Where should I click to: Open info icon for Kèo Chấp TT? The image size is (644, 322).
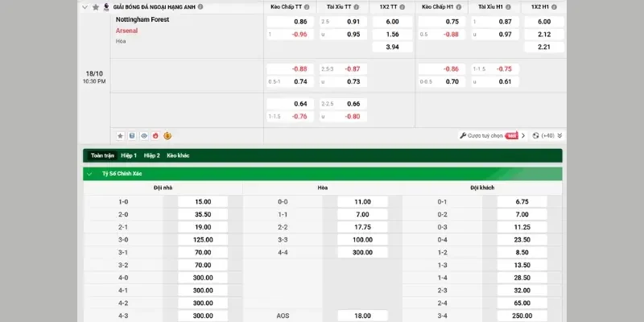(307, 7)
